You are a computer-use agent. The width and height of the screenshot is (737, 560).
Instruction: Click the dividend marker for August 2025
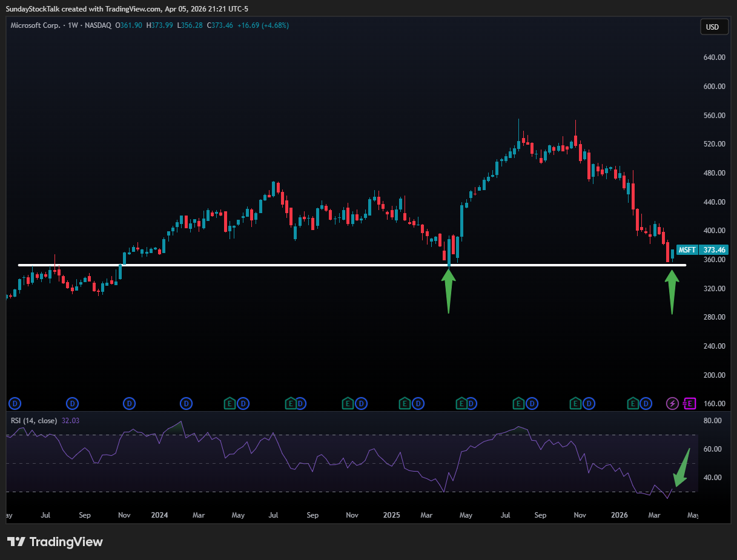[x=531, y=403]
